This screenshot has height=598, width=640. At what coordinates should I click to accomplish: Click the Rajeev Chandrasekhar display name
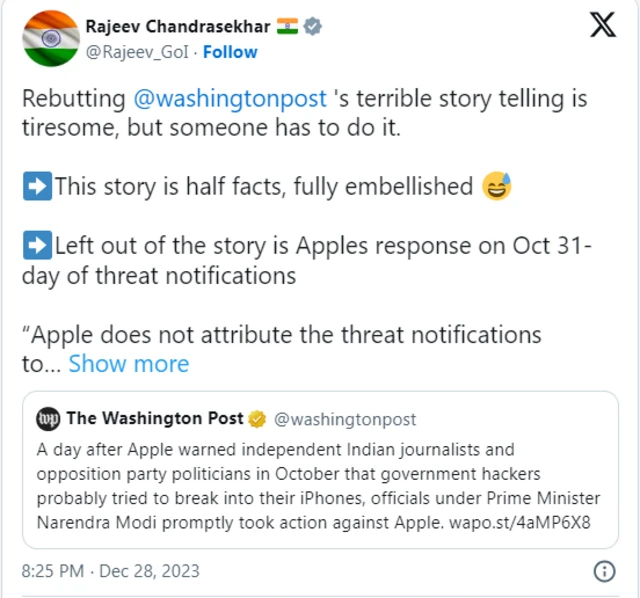click(178, 27)
